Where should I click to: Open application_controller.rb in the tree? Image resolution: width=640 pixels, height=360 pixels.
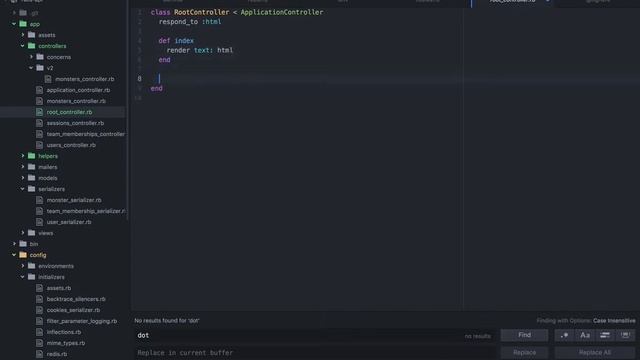coord(78,90)
